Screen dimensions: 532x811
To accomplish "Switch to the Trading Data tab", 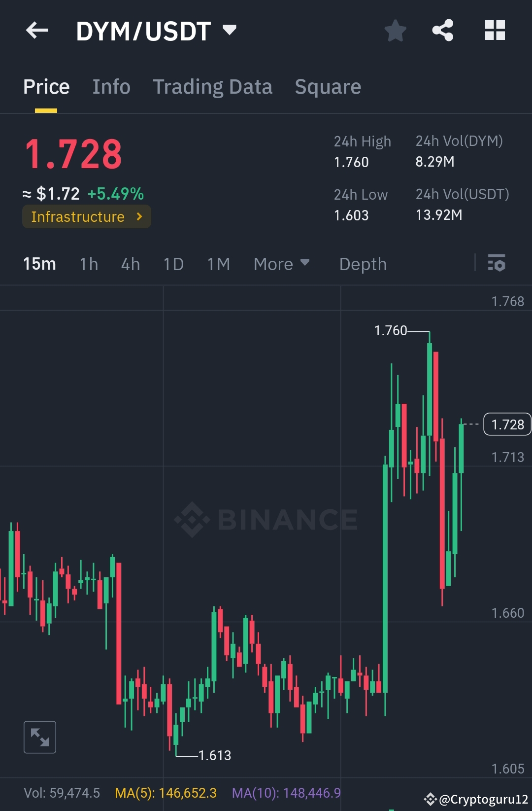I will coord(212,86).
